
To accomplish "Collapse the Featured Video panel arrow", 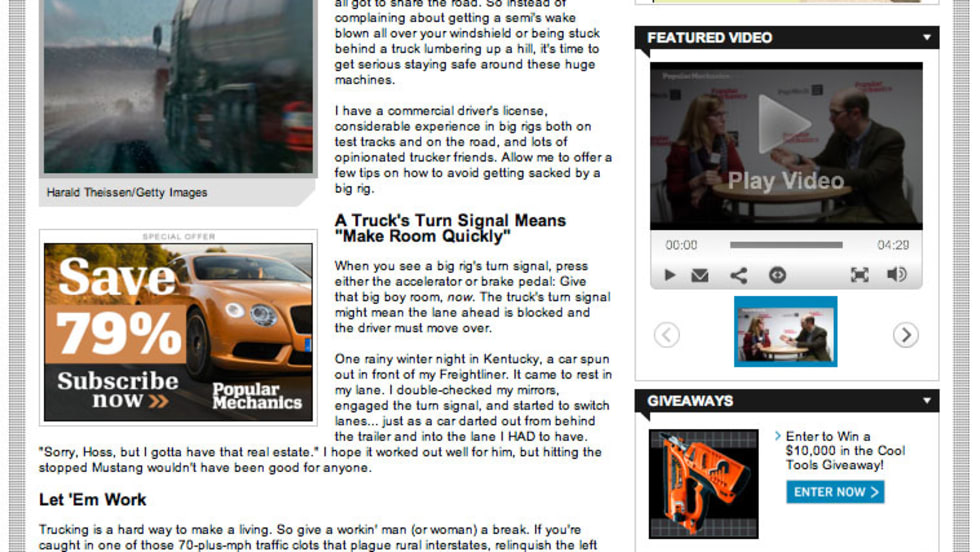I will click(x=926, y=38).
